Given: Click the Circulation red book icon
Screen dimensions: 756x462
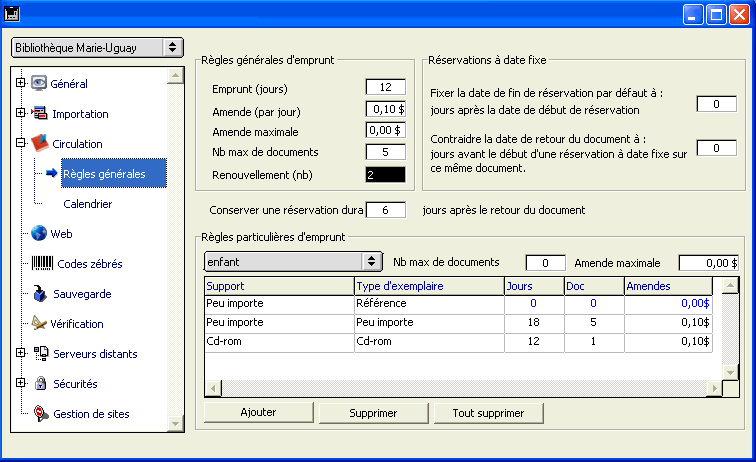Looking at the screenshot, I should [x=40, y=144].
